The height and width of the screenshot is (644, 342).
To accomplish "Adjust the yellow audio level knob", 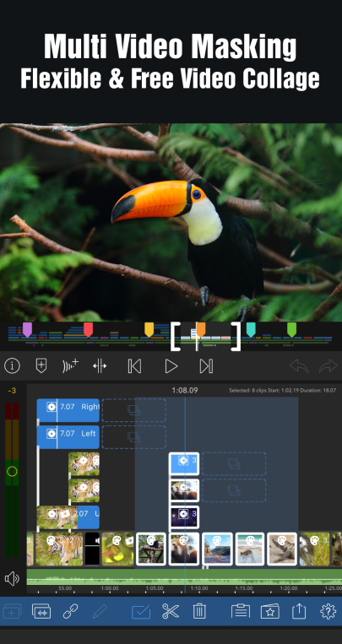I will [x=12, y=471].
